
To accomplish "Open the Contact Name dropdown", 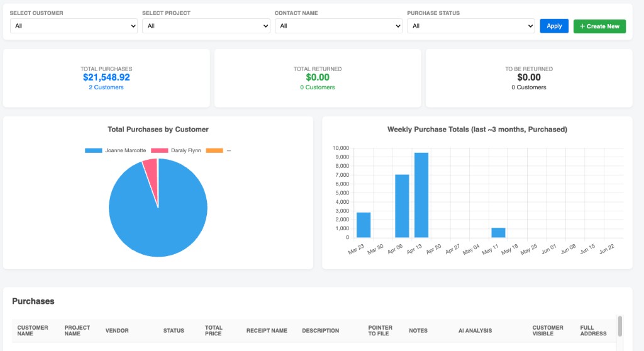I will 338,26.
